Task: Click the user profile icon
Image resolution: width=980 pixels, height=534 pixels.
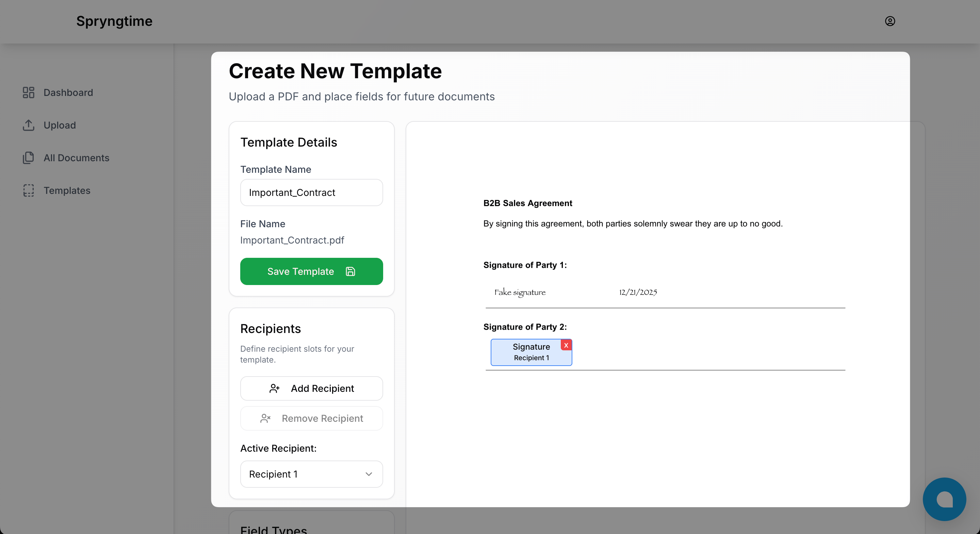Action: tap(890, 21)
